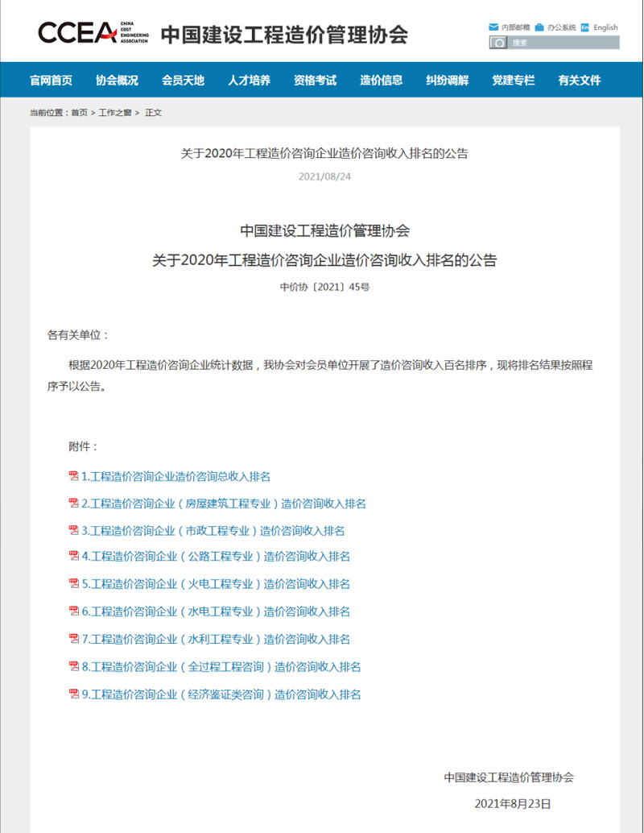This screenshot has height=833, width=644.
Task: Switch to English site link
Action: [x=605, y=27]
